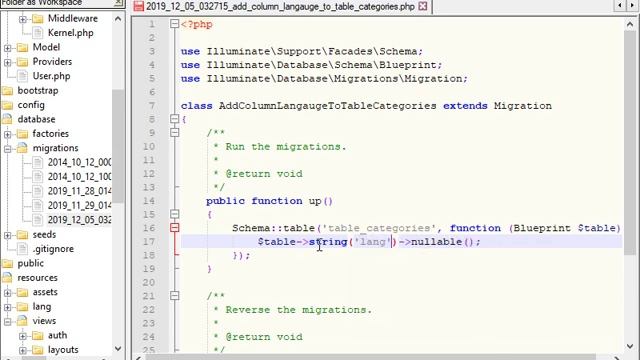Click 'public function up()' text
Viewport: 640px width, 360px height.
point(269,201)
